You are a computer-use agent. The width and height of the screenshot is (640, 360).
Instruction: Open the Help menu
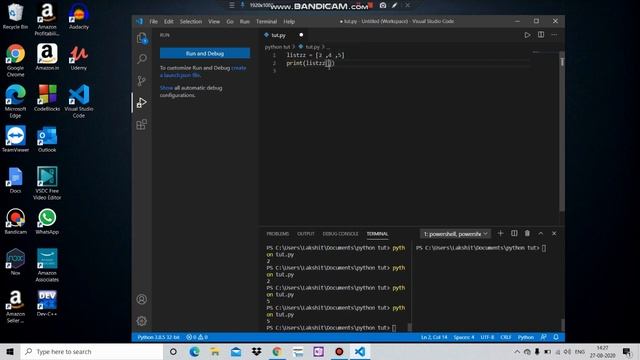coord(289,22)
